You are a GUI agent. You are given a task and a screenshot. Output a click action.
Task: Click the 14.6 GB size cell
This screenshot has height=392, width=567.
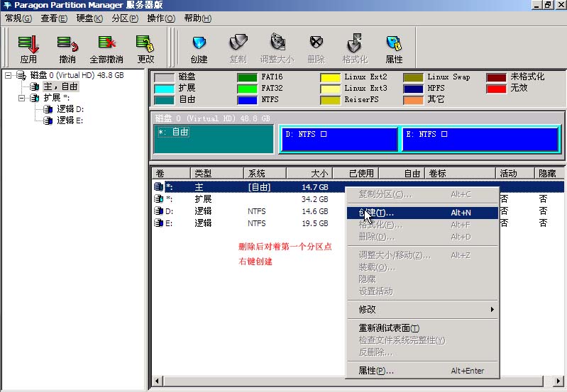pos(315,211)
